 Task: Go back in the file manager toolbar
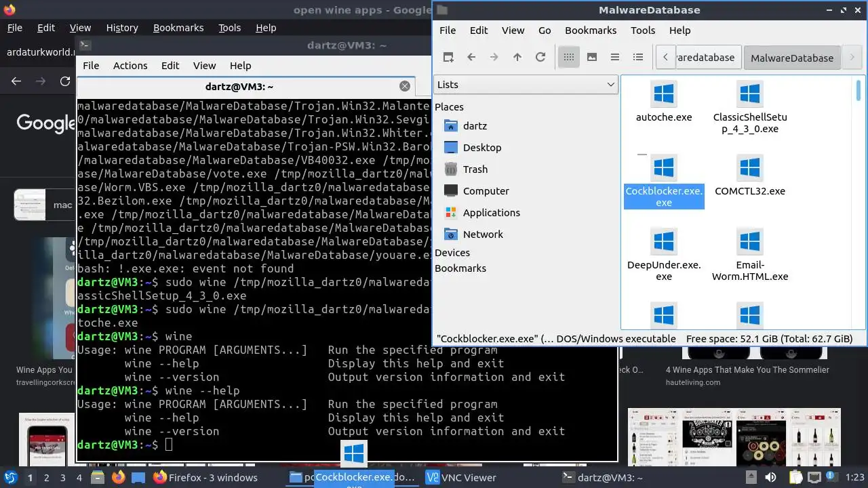pos(471,58)
